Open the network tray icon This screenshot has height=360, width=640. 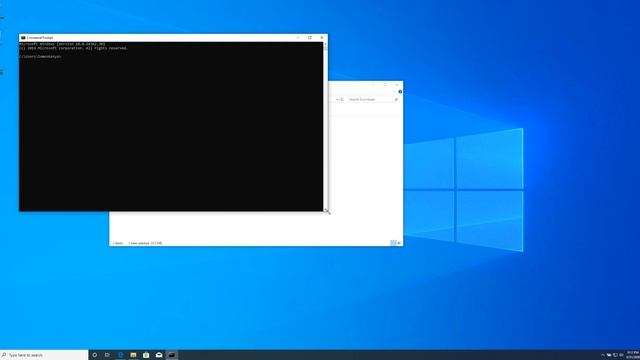(615, 355)
